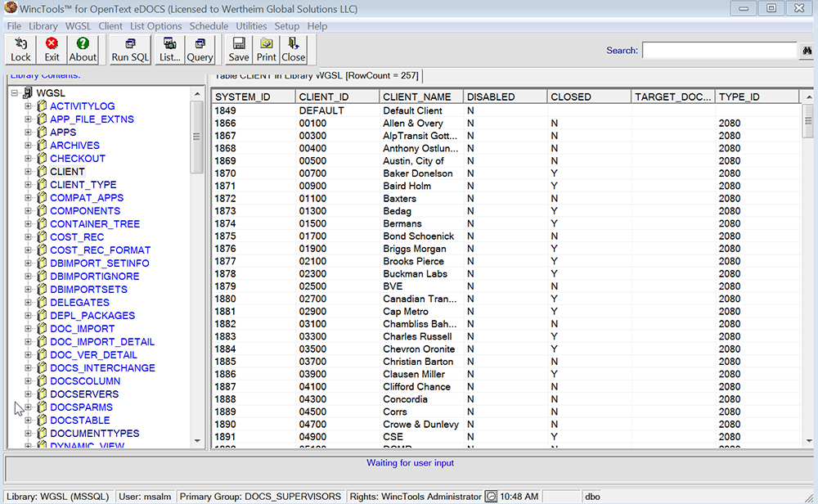The image size is (818, 504).
Task: Click the COST_REC table icon
Action: pos(42,237)
